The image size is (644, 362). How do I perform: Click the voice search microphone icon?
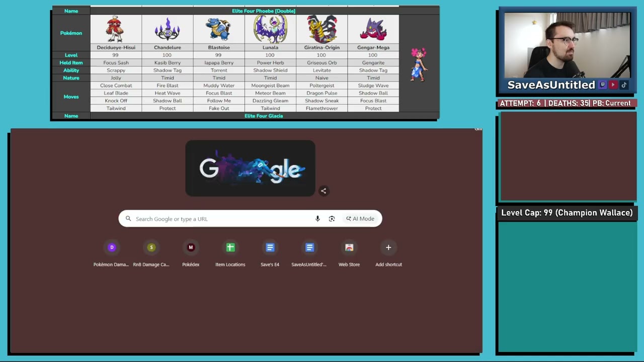[317, 219]
